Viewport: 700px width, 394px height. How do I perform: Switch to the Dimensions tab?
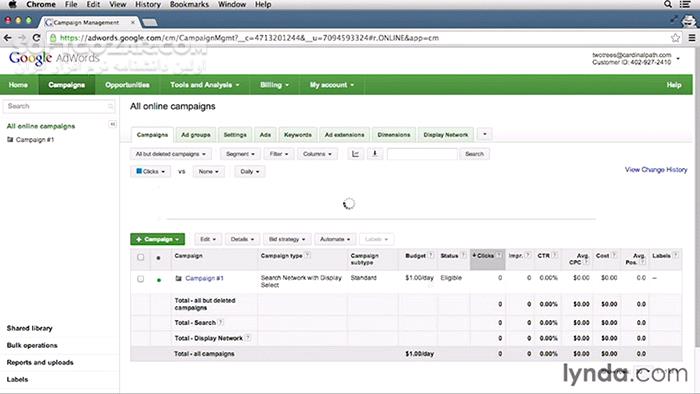click(x=394, y=135)
